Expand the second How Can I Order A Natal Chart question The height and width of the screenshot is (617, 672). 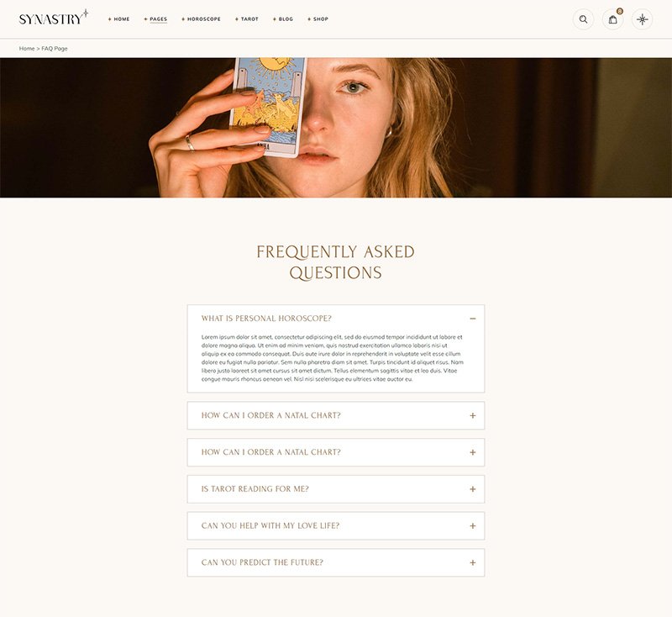[335, 452]
